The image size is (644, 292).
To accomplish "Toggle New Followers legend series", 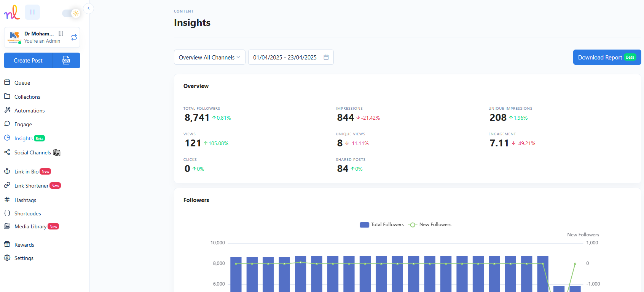I will pyautogui.click(x=430, y=225).
